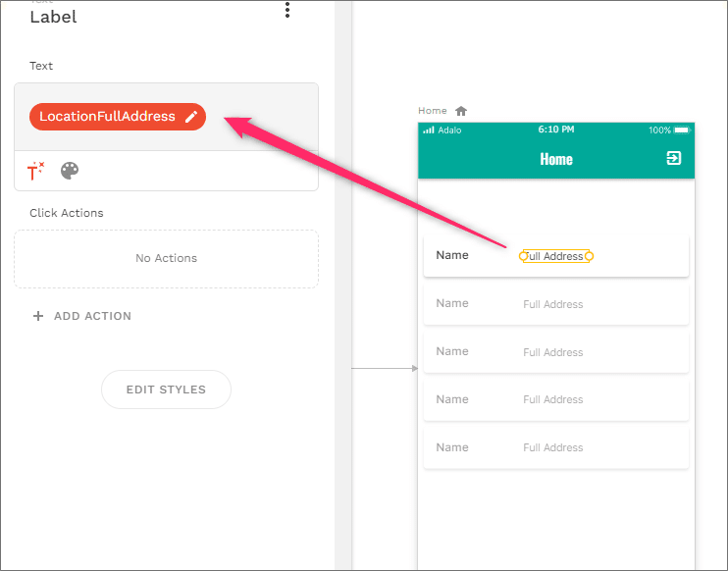Select Name text in the fifth list row
The image size is (728, 571).
coord(452,447)
